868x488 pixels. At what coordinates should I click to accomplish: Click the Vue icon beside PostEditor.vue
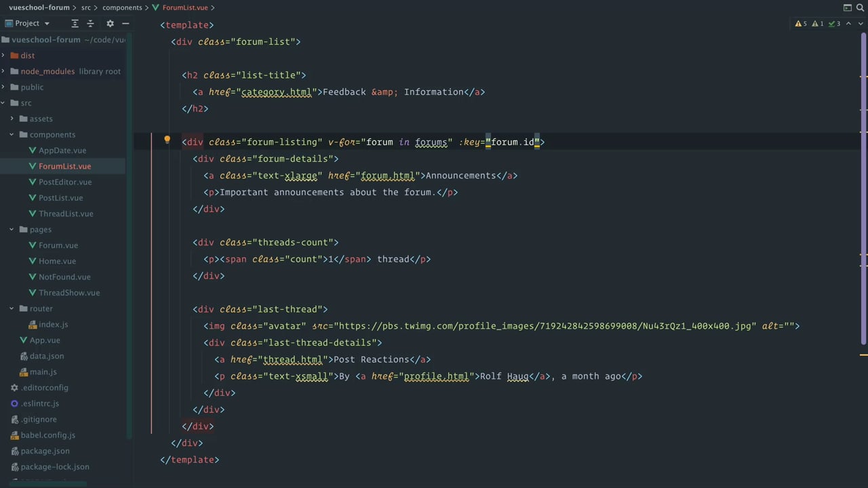coord(33,182)
